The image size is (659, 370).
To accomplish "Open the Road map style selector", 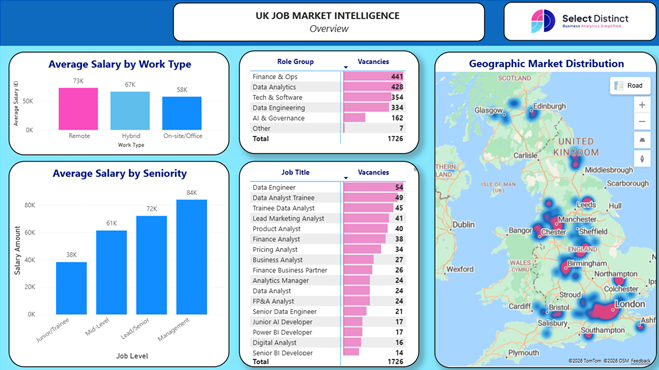I will pyautogui.click(x=630, y=86).
